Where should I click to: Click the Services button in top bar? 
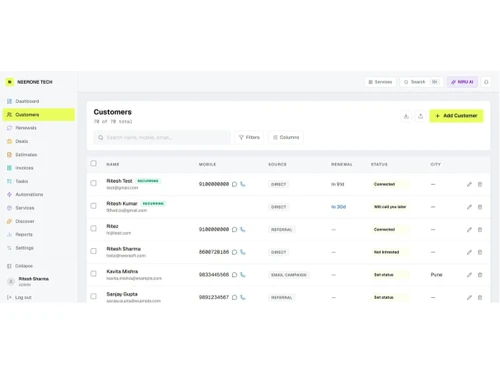pos(380,82)
